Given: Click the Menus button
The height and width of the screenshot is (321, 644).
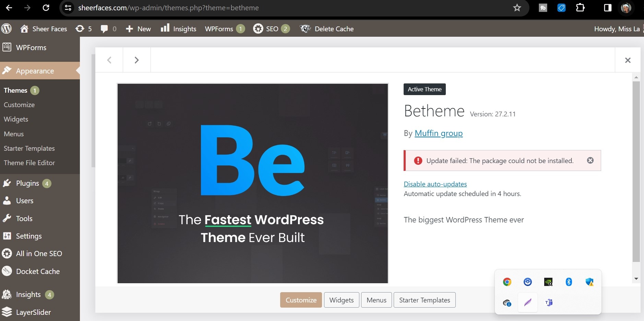Looking at the screenshot, I should (x=377, y=300).
